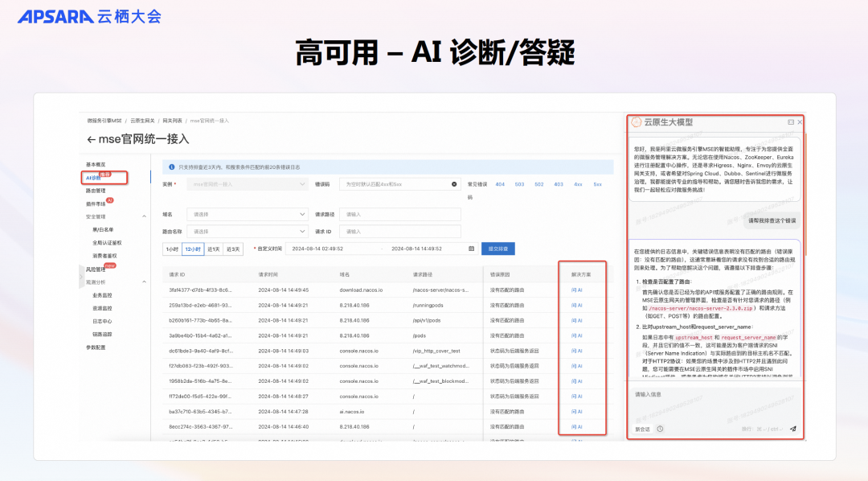
Task: Select the 近1天 time range
Action: [x=214, y=249]
